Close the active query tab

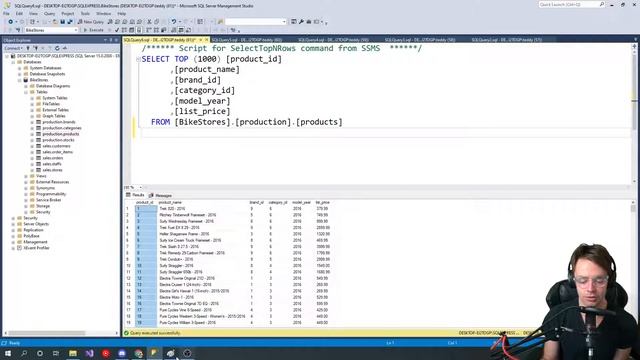click(207, 40)
